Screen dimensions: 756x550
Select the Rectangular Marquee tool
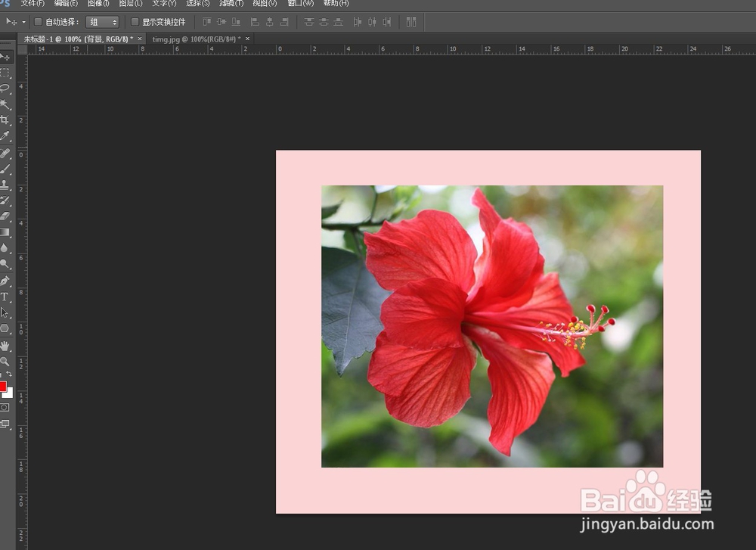pos(5,73)
